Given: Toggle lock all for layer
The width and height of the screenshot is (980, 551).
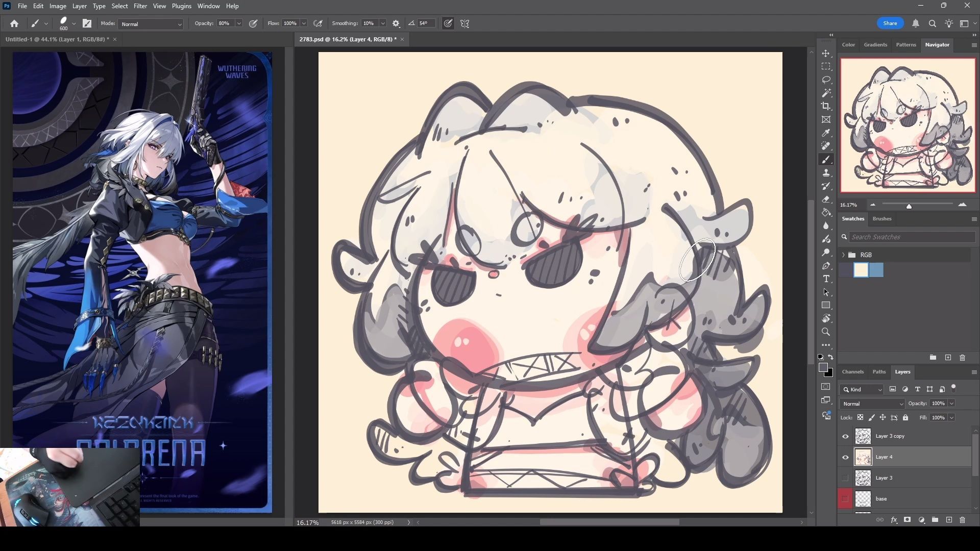Looking at the screenshot, I should pyautogui.click(x=905, y=417).
